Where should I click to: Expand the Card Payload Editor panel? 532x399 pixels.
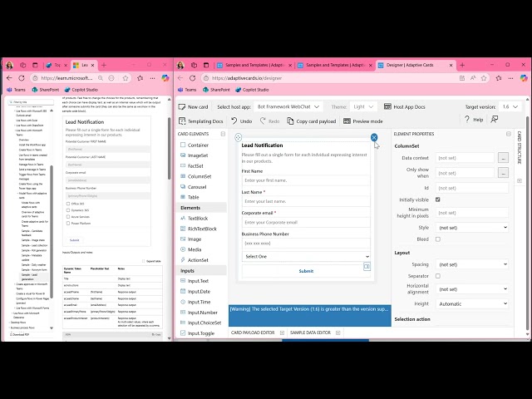pyautogui.click(x=282, y=332)
